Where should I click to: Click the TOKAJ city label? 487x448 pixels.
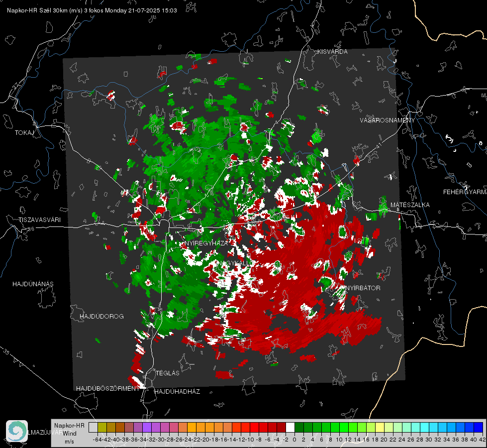[x=24, y=133]
